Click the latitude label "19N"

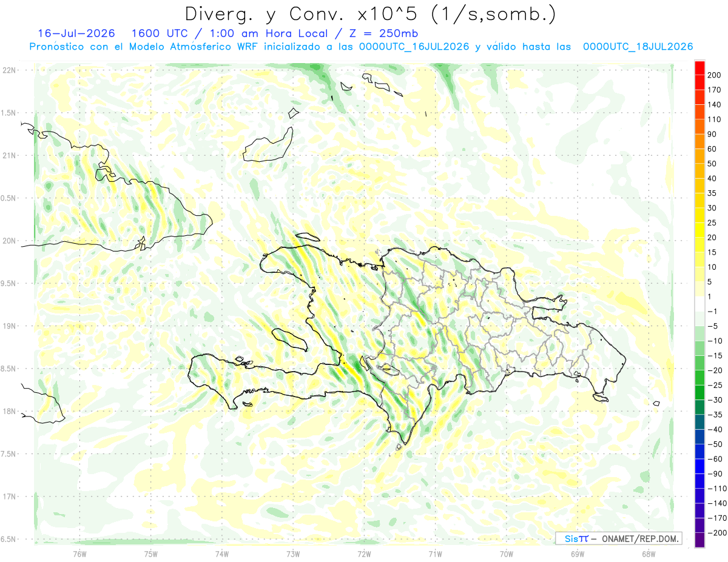9,326
